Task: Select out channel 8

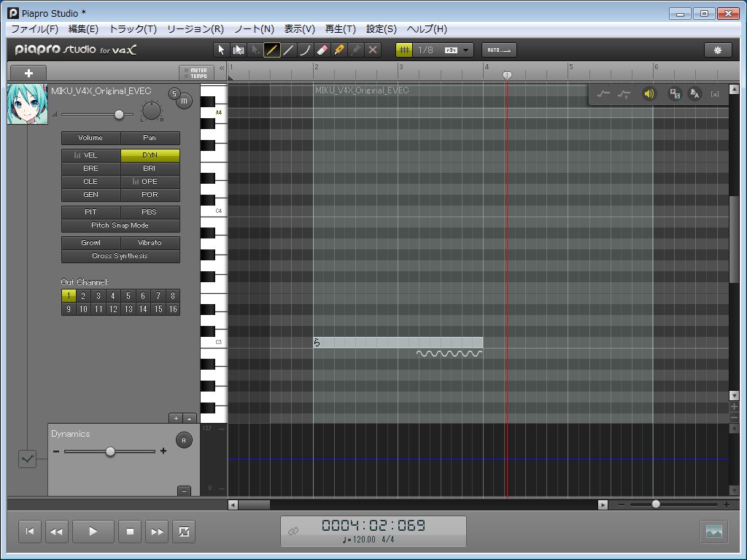Action: (173, 296)
